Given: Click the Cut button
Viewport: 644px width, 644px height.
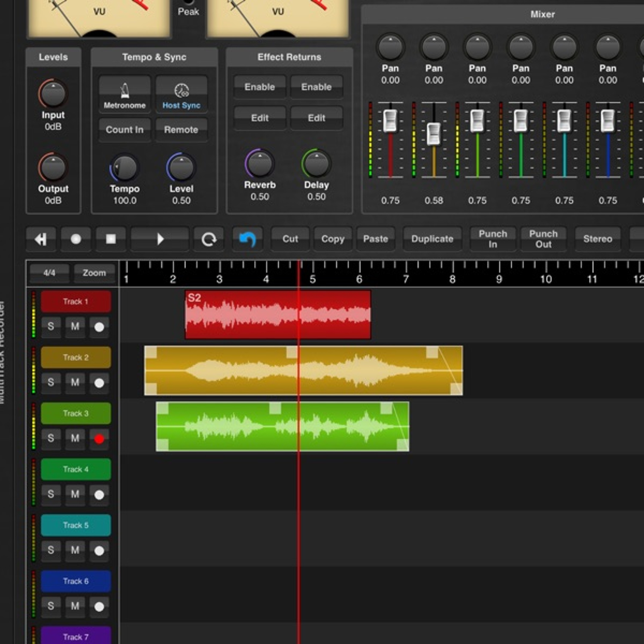Looking at the screenshot, I should point(290,239).
